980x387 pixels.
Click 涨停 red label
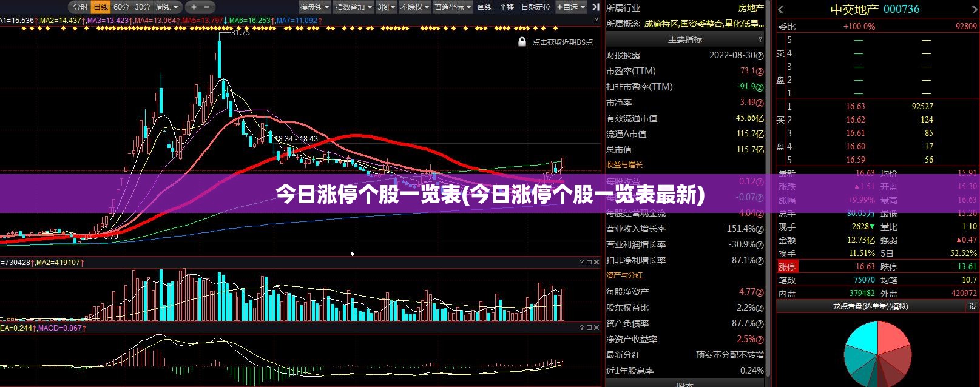coord(787,266)
